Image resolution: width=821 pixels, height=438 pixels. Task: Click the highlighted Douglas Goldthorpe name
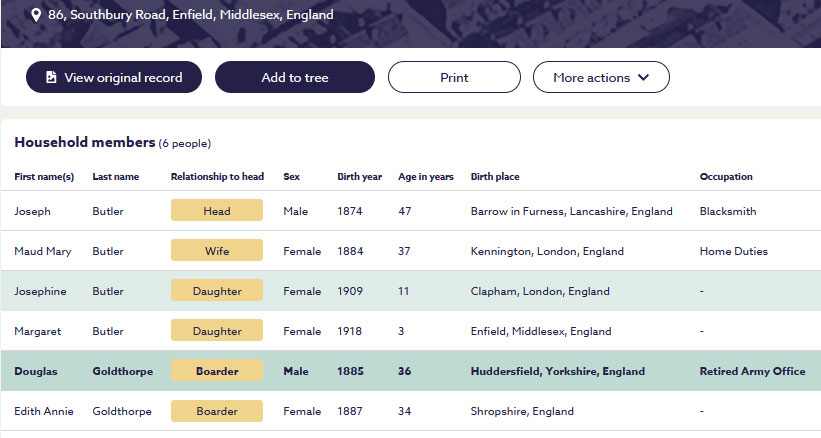(x=36, y=371)
